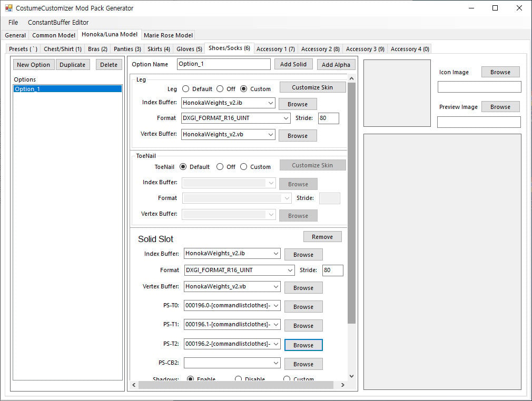Click Leg Stride input field
The image size is (532, 401).
[x=329, y=118]
